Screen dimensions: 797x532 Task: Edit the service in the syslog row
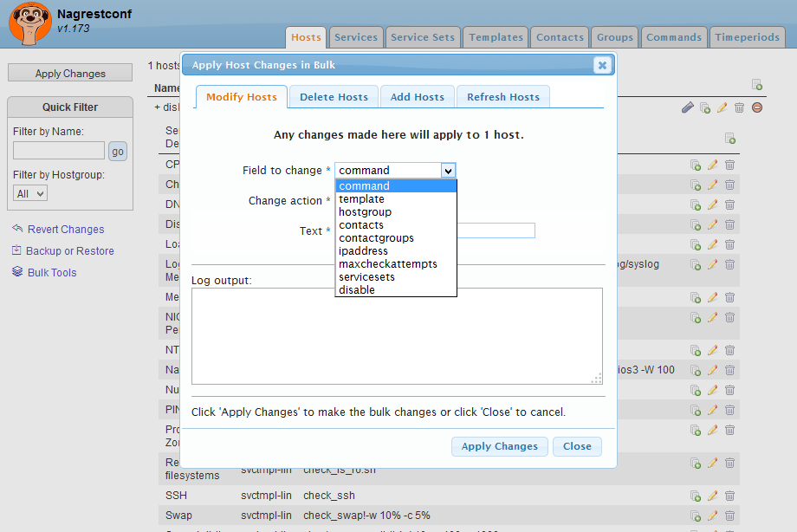point(713,264)
